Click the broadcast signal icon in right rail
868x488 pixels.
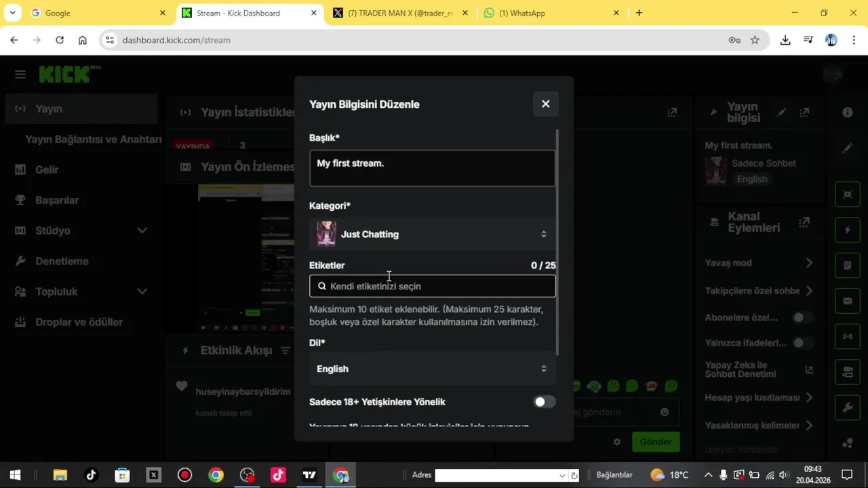tap(848, 336)
